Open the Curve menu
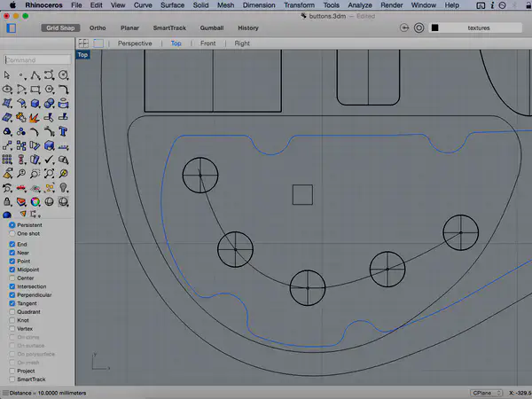 pyautogui.click(x=143, y=5)
